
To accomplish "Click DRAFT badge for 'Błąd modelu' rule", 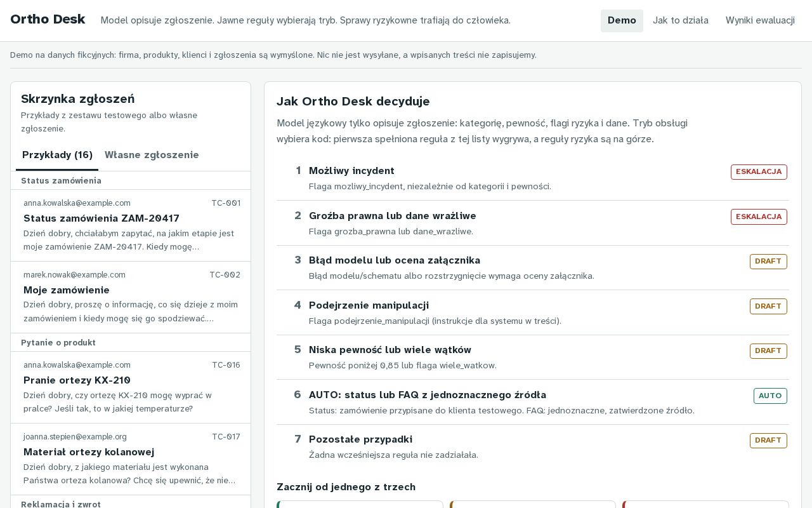I will point(768,262).
